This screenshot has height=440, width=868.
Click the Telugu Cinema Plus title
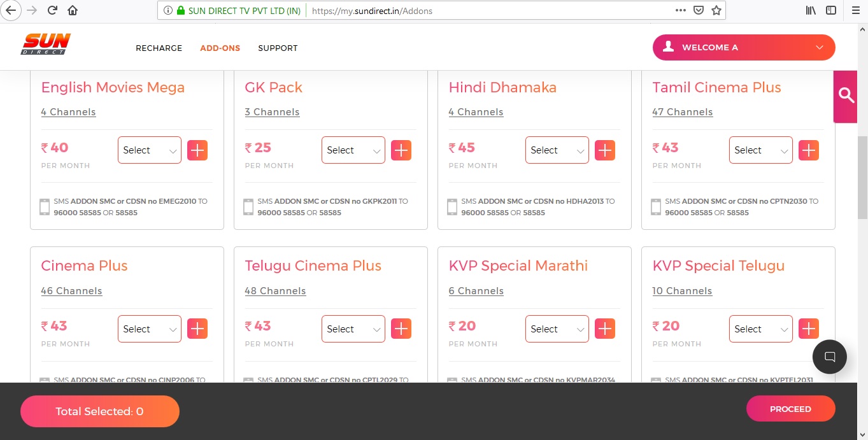313,266
